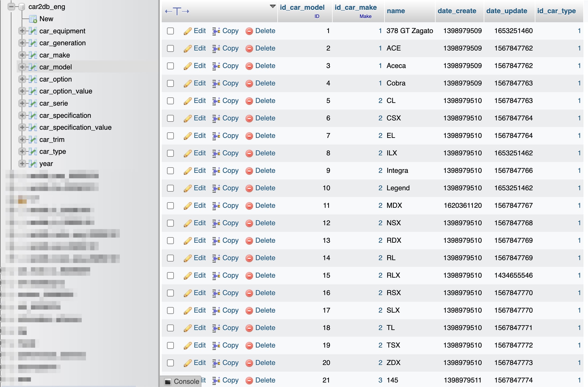The width and height of the screenshot is (588, 387).
Task: Sort by date_create column header
Action: (457, 11)
